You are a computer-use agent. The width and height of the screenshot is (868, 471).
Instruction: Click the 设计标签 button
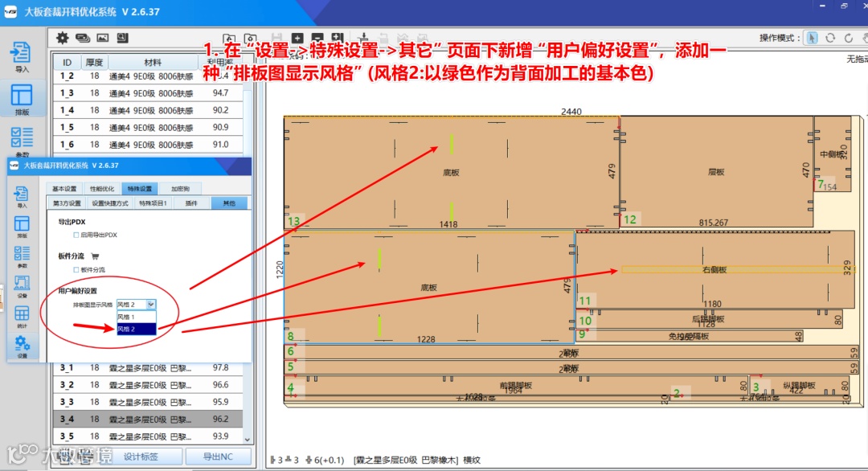[x=141, y=457]
